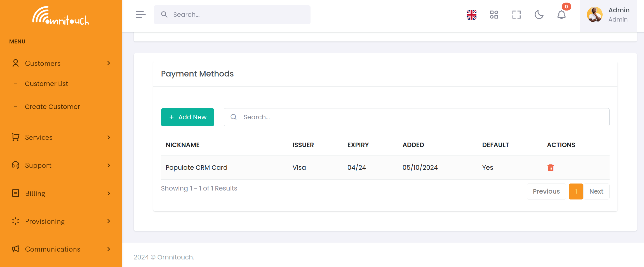Viewport: 644px width, 267px height.
Task: Delete the Populate CRM Card payment method
Action: (x=551, y=168)
